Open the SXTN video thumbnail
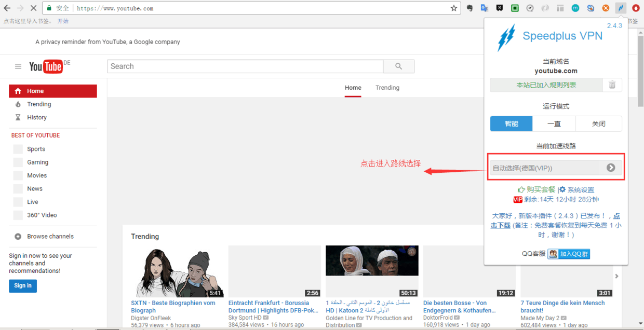The width and height of the screenshot is (644, 330). [177, 271]
